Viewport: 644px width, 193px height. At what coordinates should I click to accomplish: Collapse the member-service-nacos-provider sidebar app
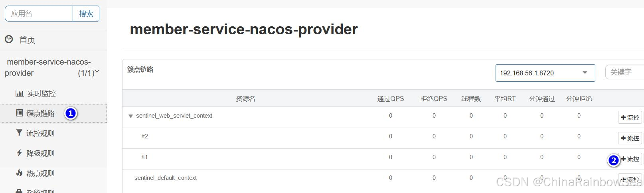(97, 72)
